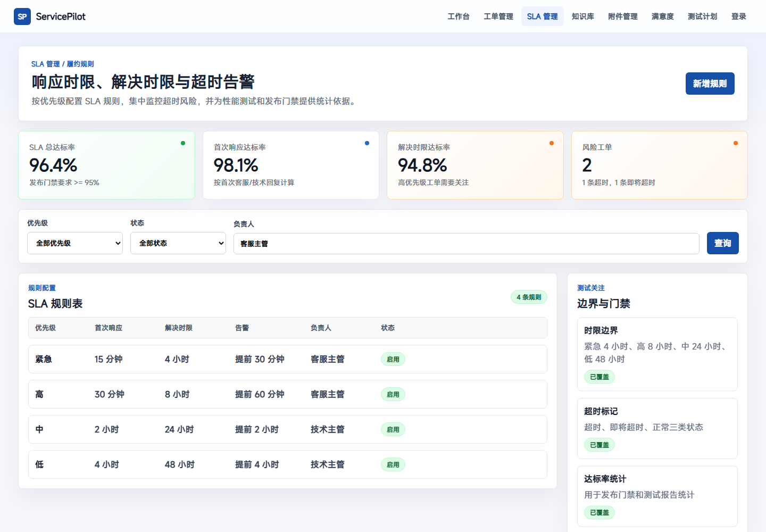Click the ServicePilot SP logo icon
Screen dimensions: 766x532
[x=22, y=16]
